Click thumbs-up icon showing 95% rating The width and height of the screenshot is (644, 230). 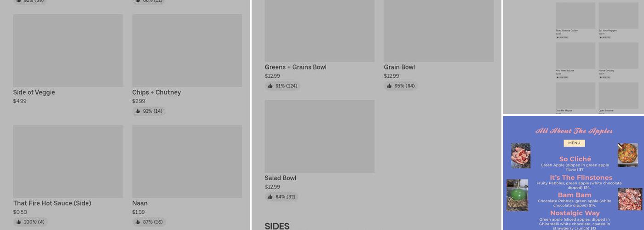click(x=390, y=86)
